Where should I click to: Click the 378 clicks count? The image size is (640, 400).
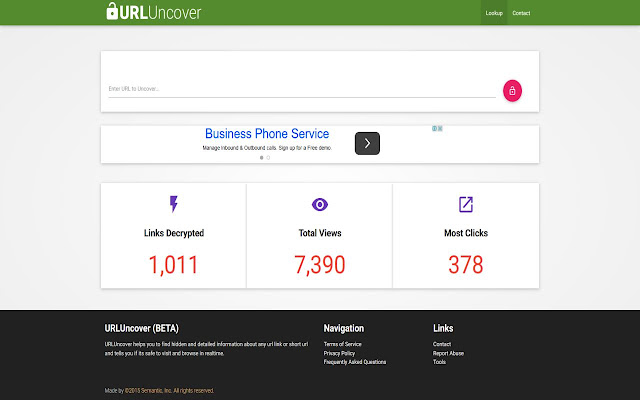tap(466, 265)
